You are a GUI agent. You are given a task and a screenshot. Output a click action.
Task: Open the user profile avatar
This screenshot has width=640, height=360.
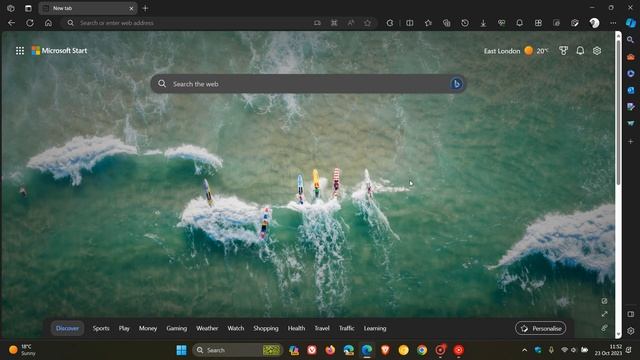click(594, 23)
